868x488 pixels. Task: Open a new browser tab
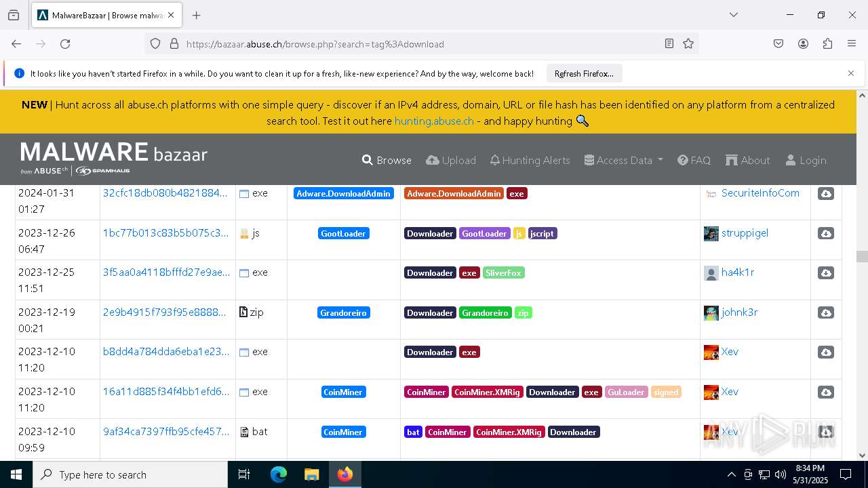197,15
